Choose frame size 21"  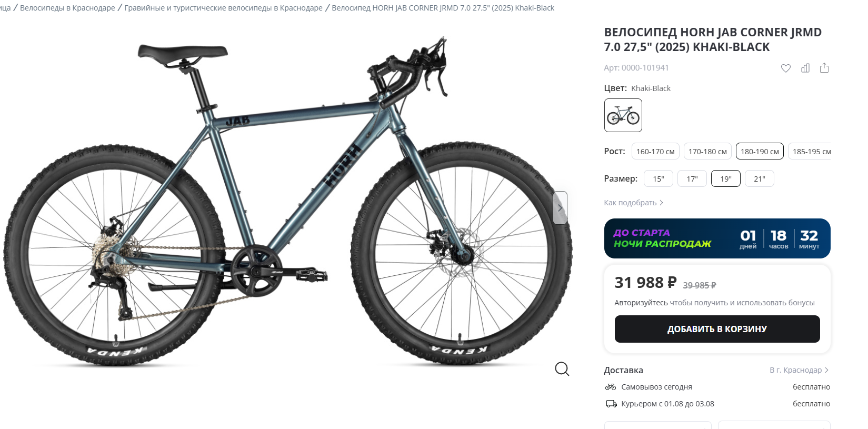759,178
